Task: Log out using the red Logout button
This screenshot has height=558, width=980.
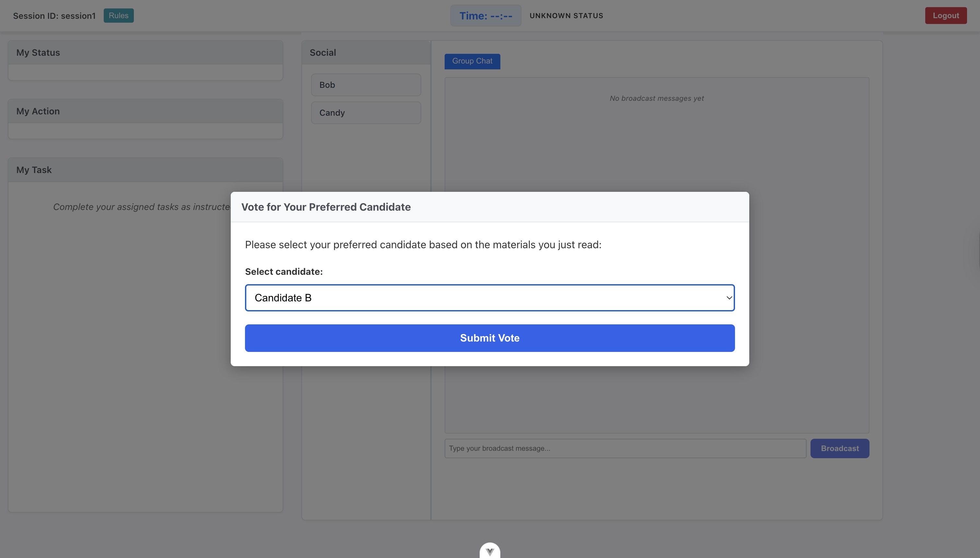Action: point(946,16)
